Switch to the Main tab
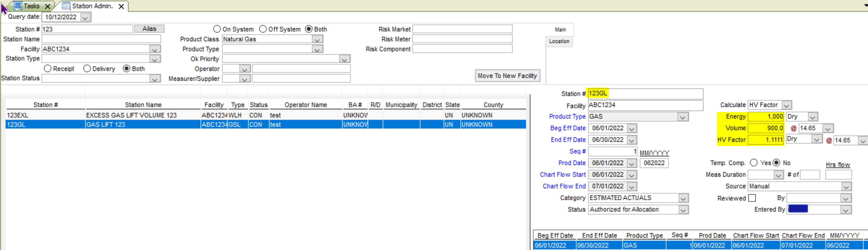The image size is (868, 250). tap(560, 30)
